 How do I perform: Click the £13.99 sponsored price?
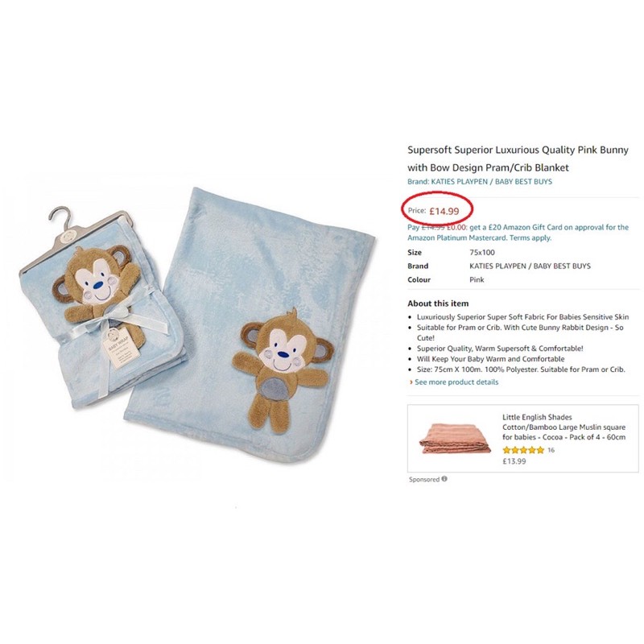pos(514,461)
